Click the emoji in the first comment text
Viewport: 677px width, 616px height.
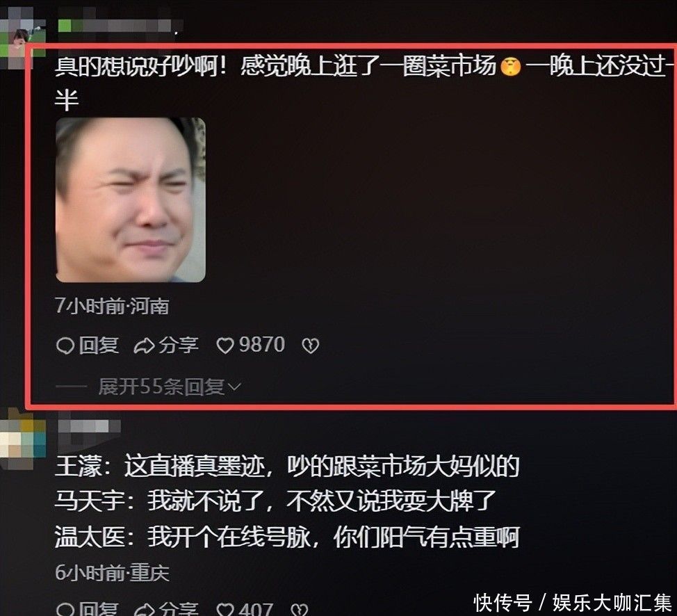pos(511,67)
